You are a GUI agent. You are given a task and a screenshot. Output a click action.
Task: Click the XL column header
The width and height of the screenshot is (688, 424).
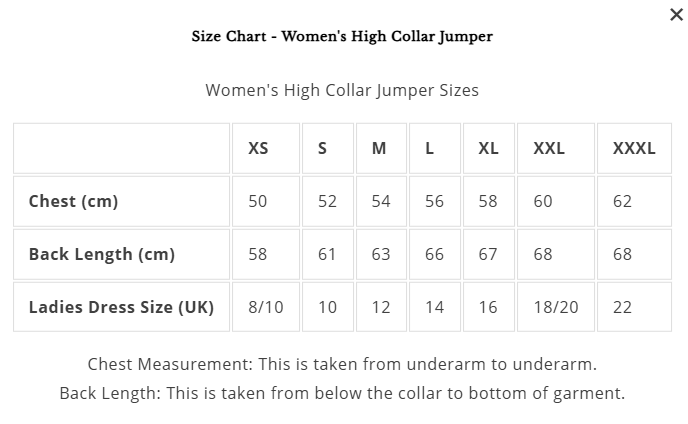[489, 148]
